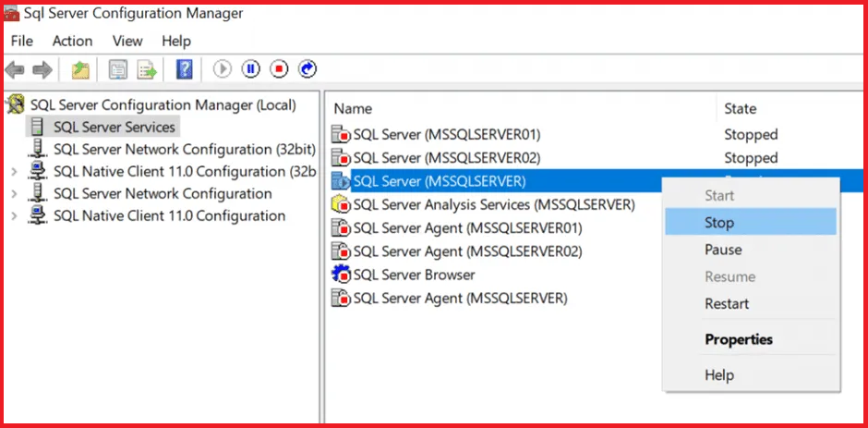Click the Properties toolbar icon
The height and width of the screenshot is (428, 868).
coord(118,70)
